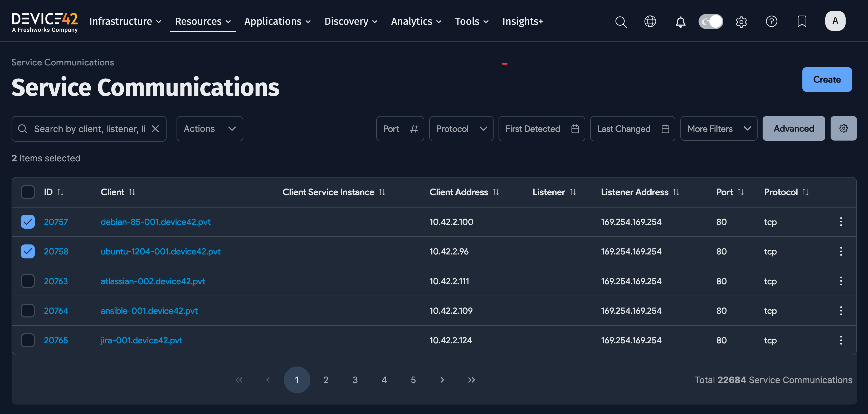Open the global search magnifier
The height and width of the screenshot is (414, 868).
621,21
